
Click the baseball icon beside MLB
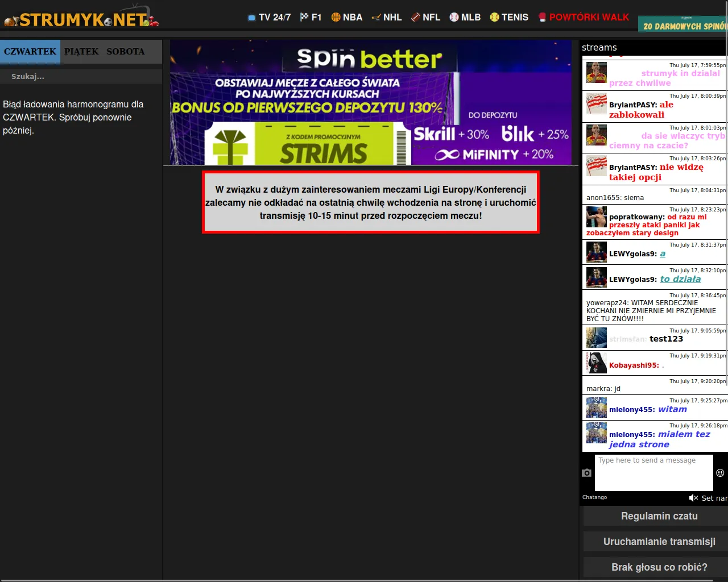(454, 17)
